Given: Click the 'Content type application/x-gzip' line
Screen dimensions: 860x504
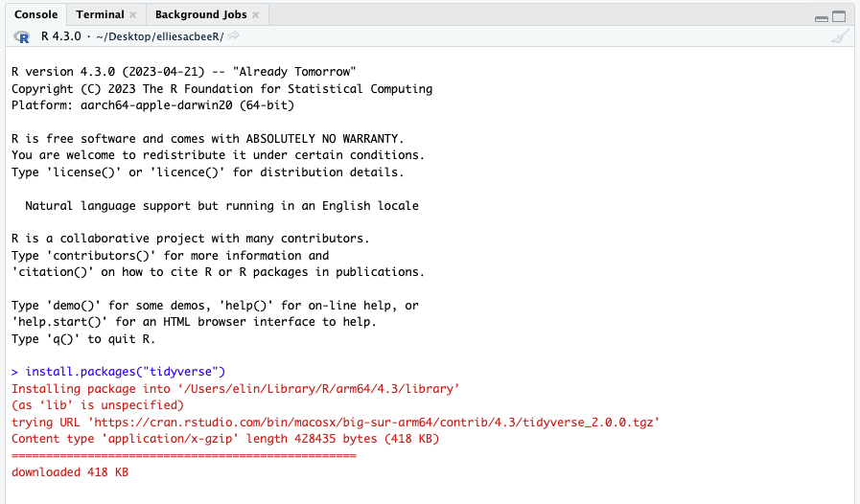Looking at the screenshot, I should tap(225, 439).
